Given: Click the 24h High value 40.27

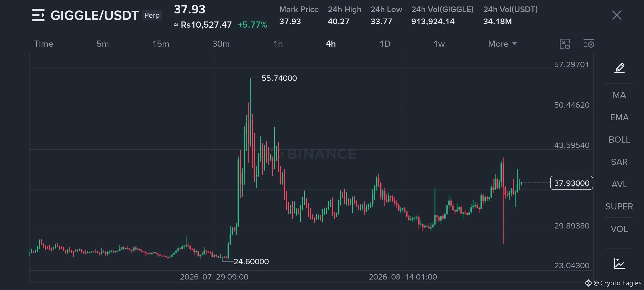Looking at the screenshot, I should [339, 21].
